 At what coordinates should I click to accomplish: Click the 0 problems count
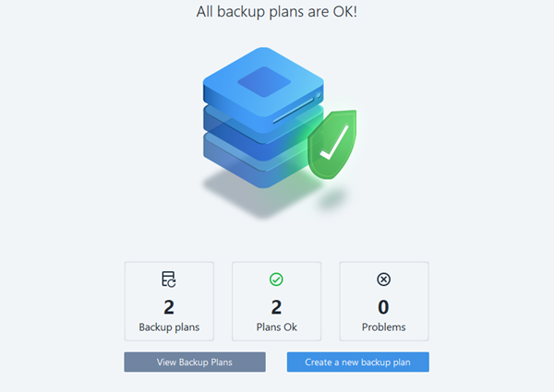tap(383, 307)
